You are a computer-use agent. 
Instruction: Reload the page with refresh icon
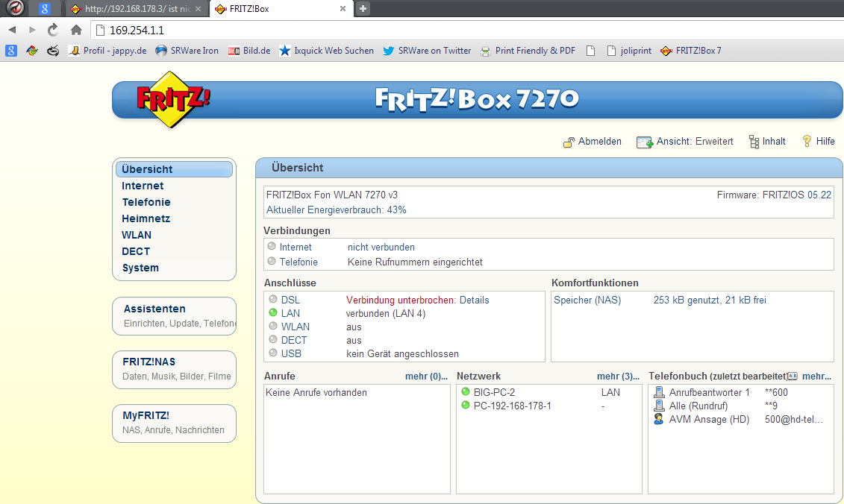53,30
